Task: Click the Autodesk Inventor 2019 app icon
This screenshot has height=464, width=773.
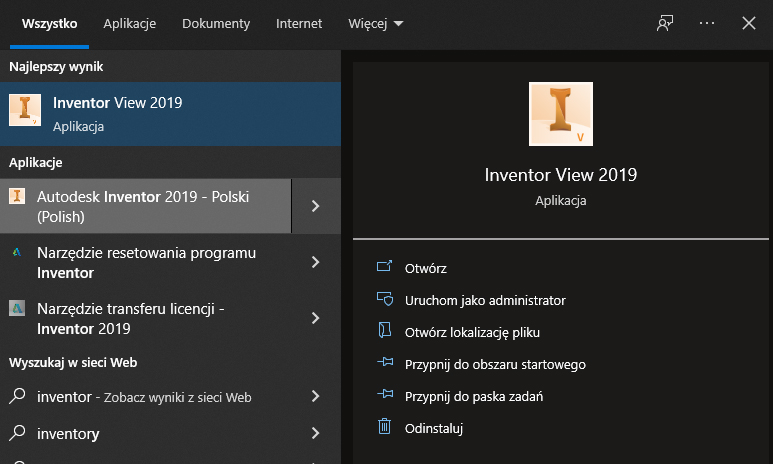Action: point(17,196)
